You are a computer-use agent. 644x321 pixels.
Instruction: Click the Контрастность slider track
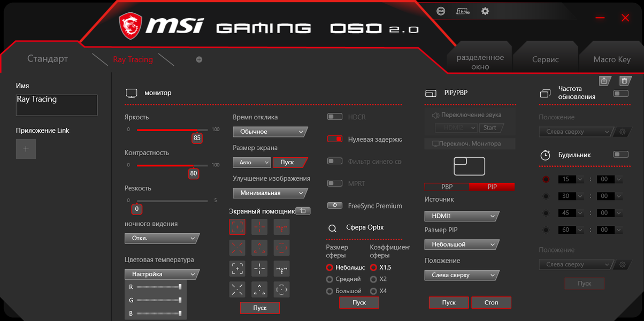(x=172, y=165)
